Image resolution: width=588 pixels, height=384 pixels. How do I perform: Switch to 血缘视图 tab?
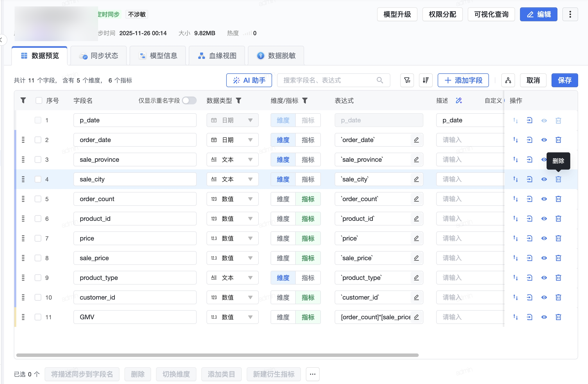pyautogui.click(x=217, y=56)
